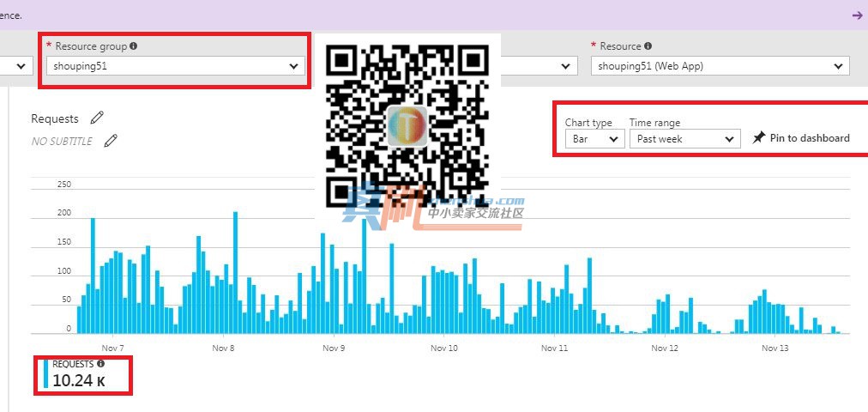The image size is (868, 412).
Task: Click the Chart type label
Action: click(x=588, y=123)
